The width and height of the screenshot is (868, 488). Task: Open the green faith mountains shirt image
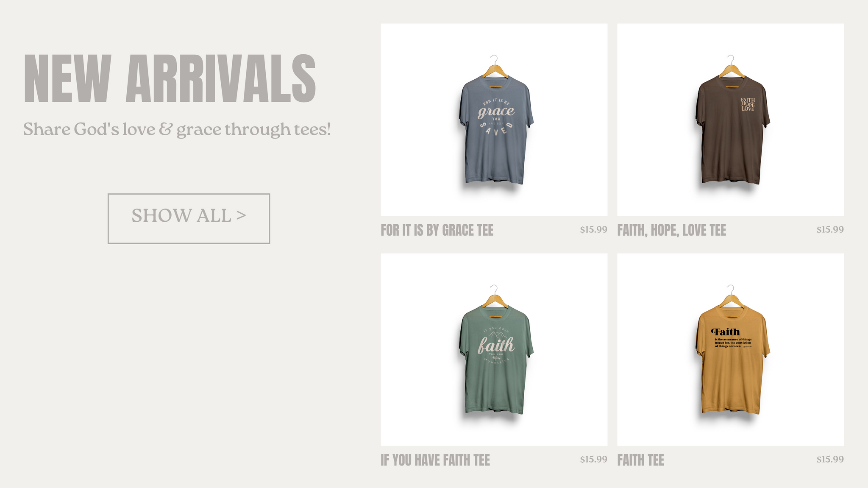(x=494, y=349)
